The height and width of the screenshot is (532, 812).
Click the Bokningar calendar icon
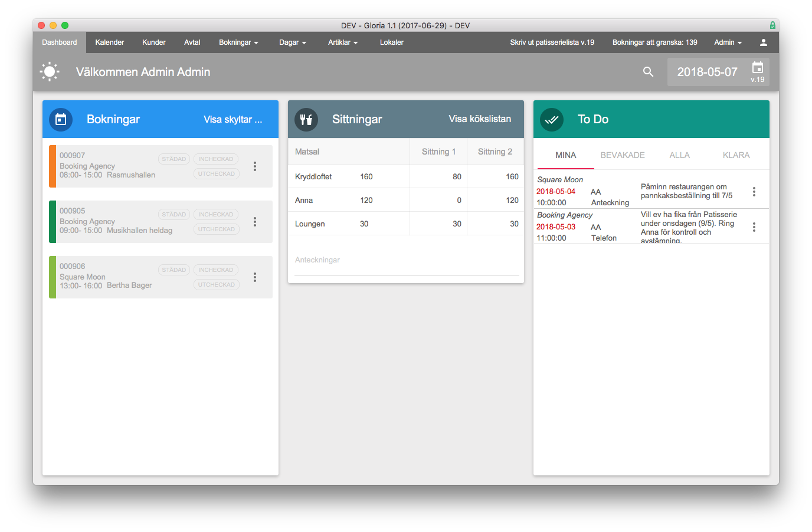tap(61, 120)
